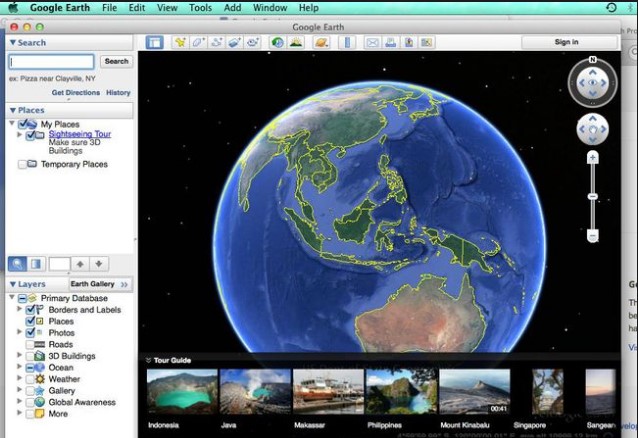This screenshot has width=638, height=438.
Task: Select the Print icon in the toolbar
Action: 391,42
